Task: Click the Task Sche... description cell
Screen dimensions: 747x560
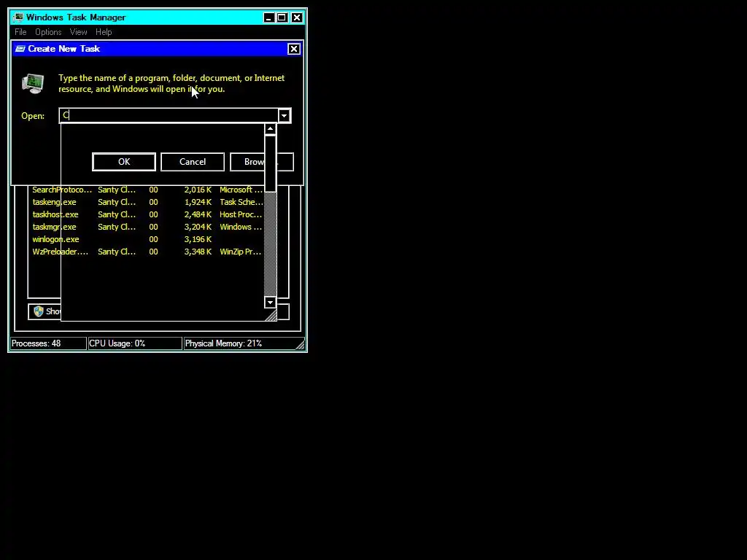Action: (x=241, y=202)
